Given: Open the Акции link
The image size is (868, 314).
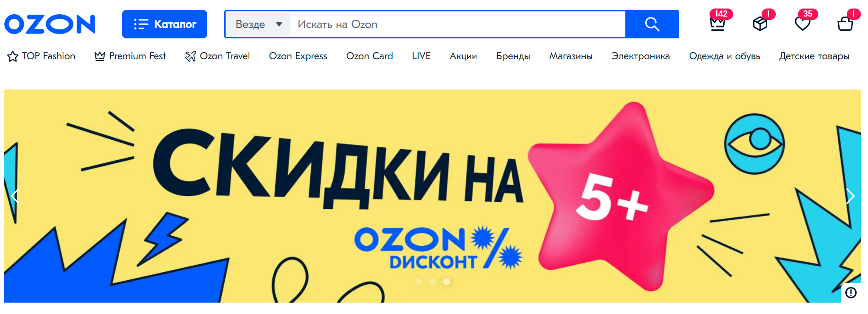Looking at the screenshot, I should [463, 56].
